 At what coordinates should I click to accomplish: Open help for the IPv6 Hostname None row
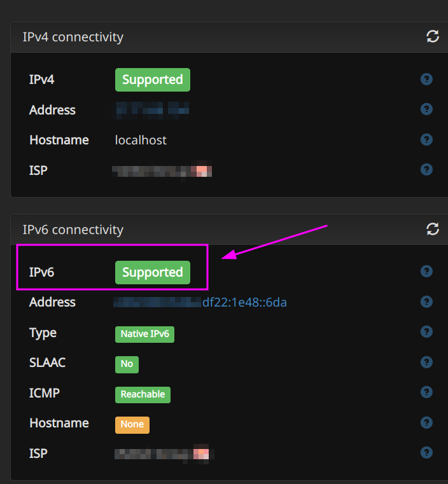(427, 422)
